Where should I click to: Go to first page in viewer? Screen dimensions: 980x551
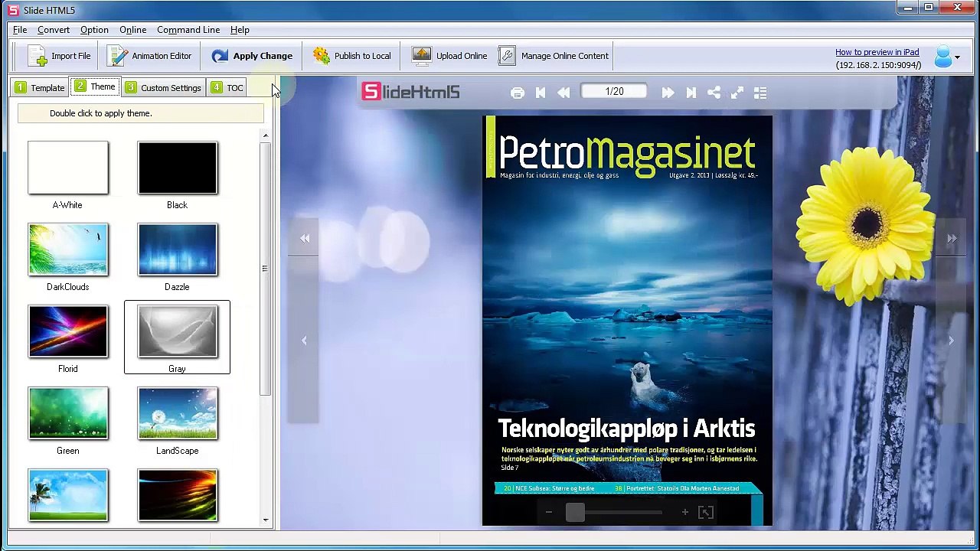click(x=541, y=93)
